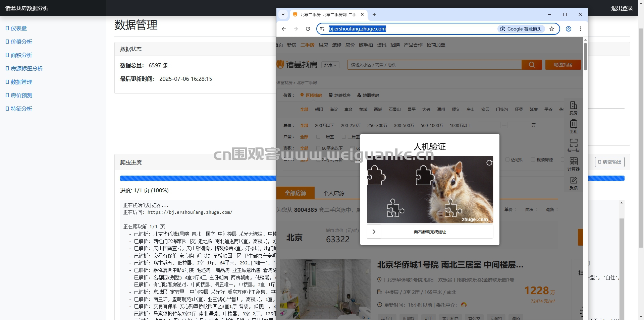Sort listings by 最新
The image size is (644, 320).
coord(552,209)
